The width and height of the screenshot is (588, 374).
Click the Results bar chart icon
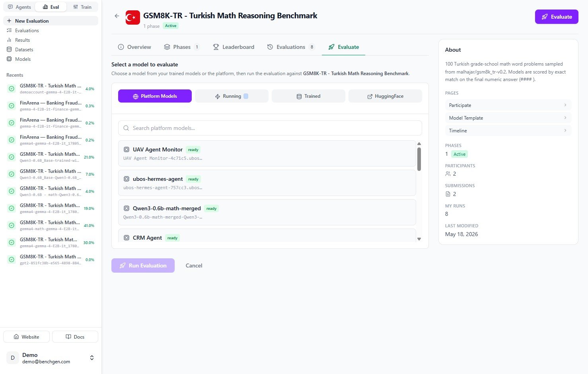point(9,40)
